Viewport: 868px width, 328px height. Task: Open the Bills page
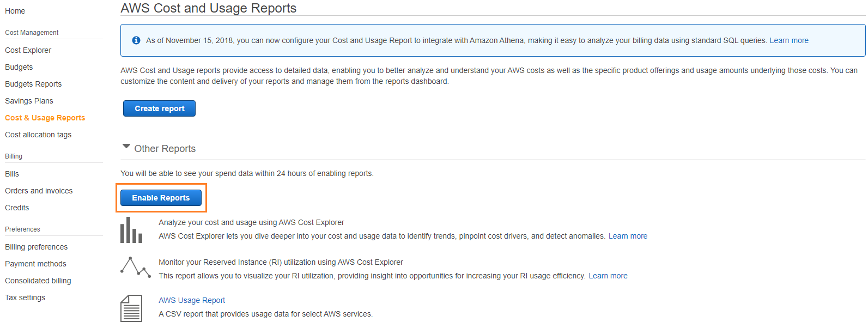pyautogui.click(x=12, y=174)
